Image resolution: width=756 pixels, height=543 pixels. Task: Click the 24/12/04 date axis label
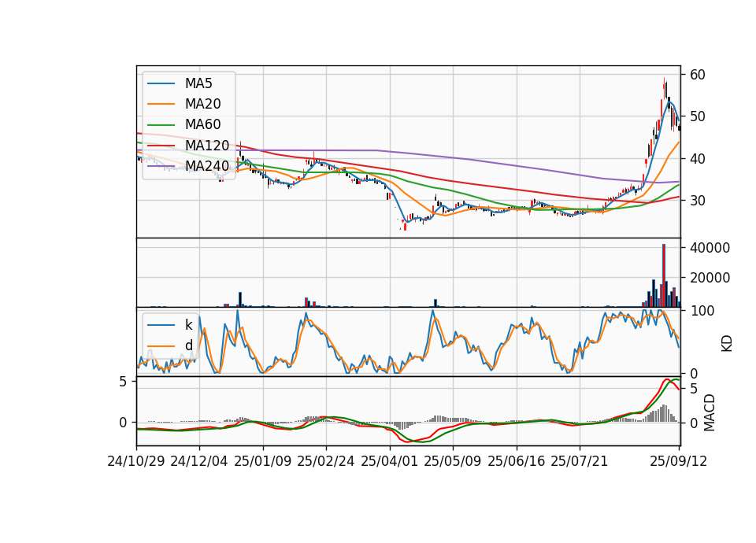199,461
